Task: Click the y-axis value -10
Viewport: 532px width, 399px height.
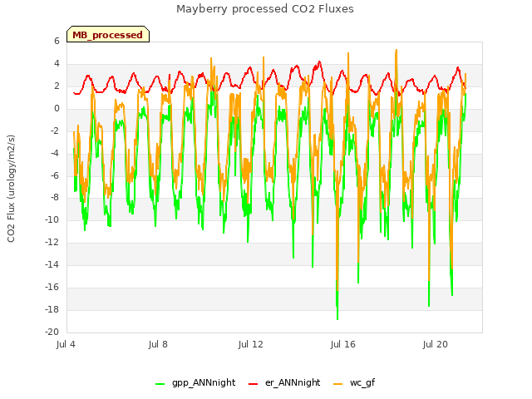Action: pos(52,219)
